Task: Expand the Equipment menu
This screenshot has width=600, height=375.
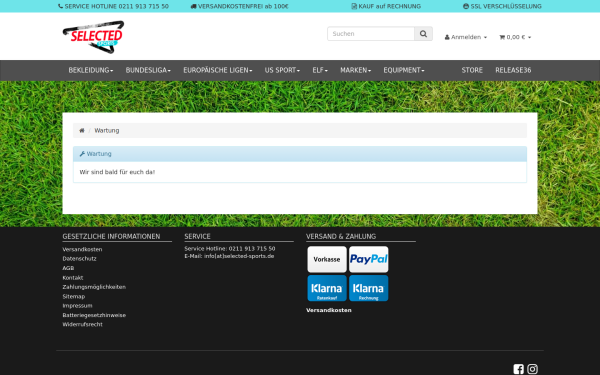Action: coord(404,70)
